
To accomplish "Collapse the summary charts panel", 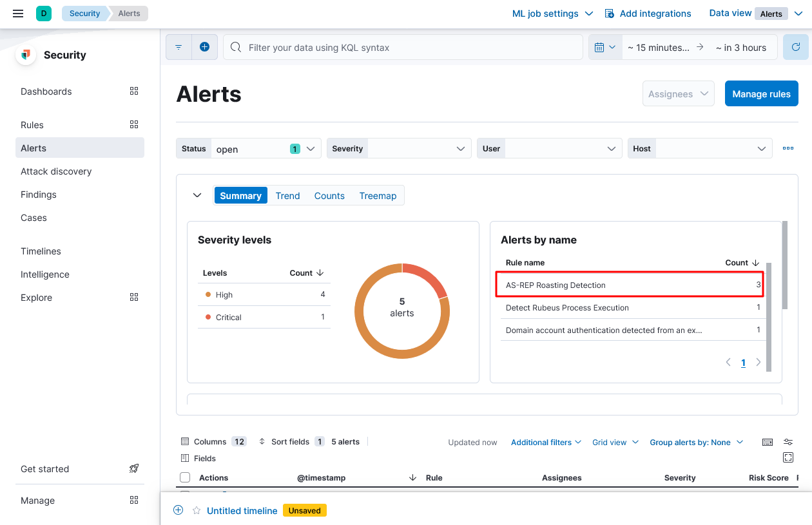I will pos(197,195).
